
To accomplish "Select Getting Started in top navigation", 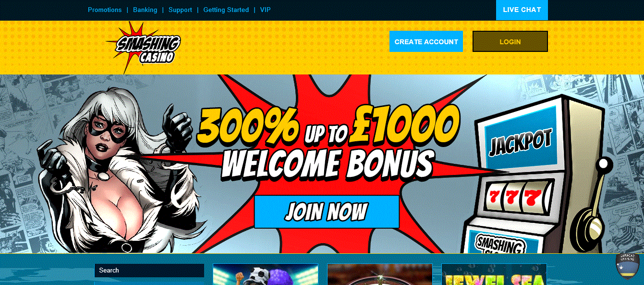I will tap(226, 10).
